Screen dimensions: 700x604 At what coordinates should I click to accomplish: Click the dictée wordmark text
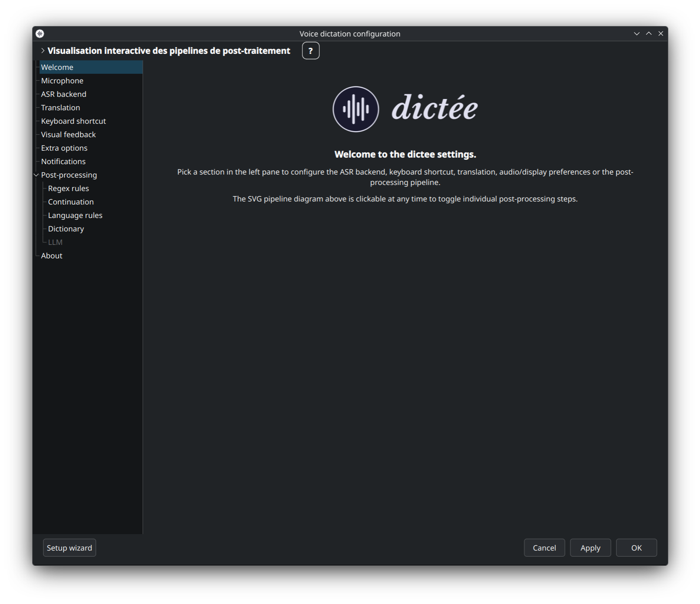[435, 107]
